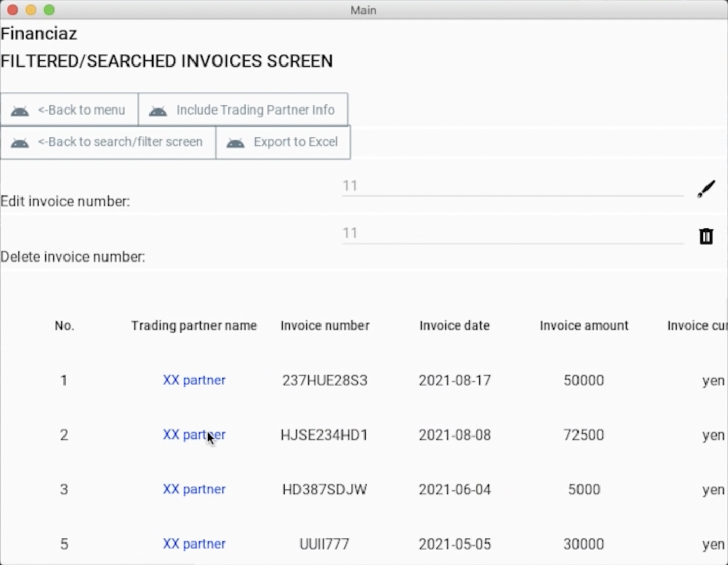Click the pencil edit invoice icon
Viewport: 728px width, 565px height.
(x=706, y=189)
